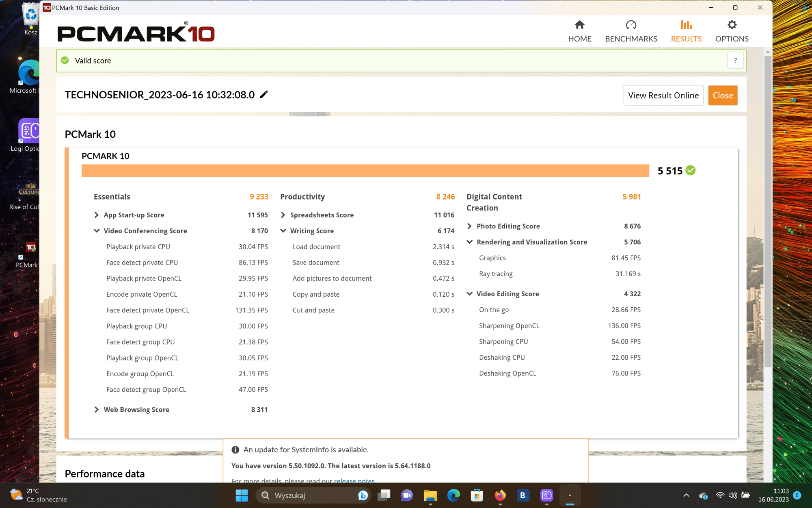The image size is (812, 508).
Task: Open Firefox from the taskbar
Action: [x=500, y=495]
